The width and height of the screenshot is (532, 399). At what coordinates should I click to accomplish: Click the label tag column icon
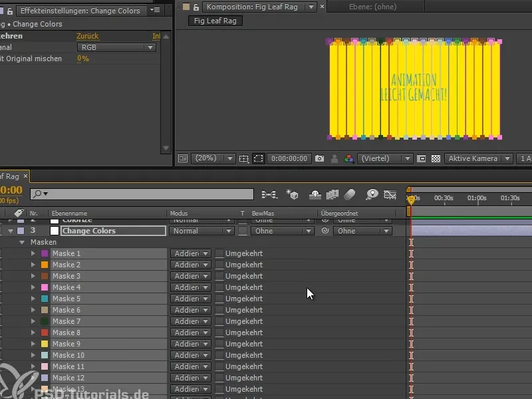[19, 213]
